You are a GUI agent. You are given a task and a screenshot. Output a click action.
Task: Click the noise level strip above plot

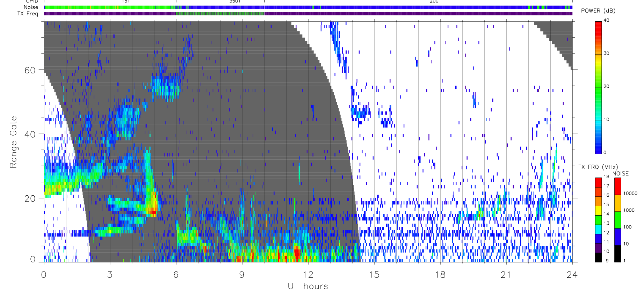308,7
